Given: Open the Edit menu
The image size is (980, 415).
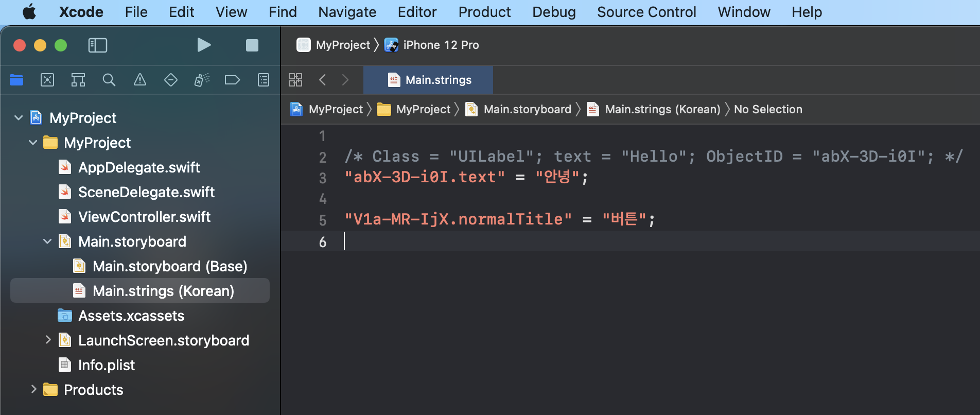Looking at the screenshot, I should (x=182, y=12).
